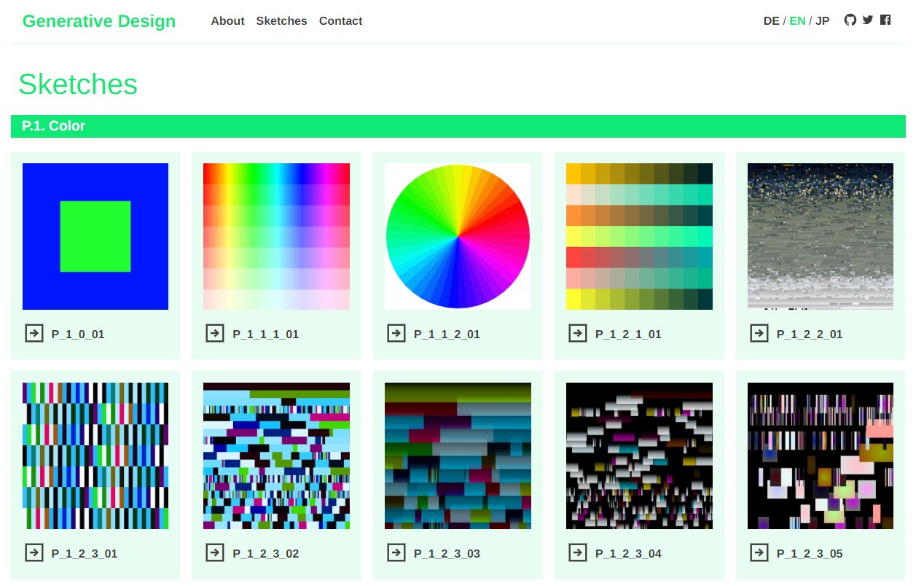
Task: Click the arrow icon beside P_1_0_01
Action: (34, 333)
